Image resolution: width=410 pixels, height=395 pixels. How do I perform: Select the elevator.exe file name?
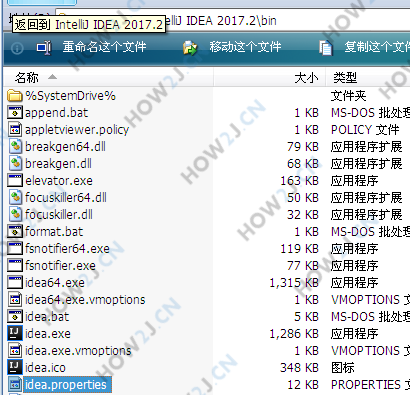(x=59, y=181)
